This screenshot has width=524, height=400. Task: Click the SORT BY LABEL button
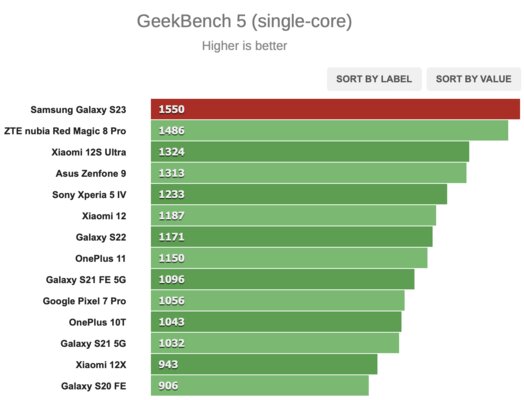(x=374, y=79)
